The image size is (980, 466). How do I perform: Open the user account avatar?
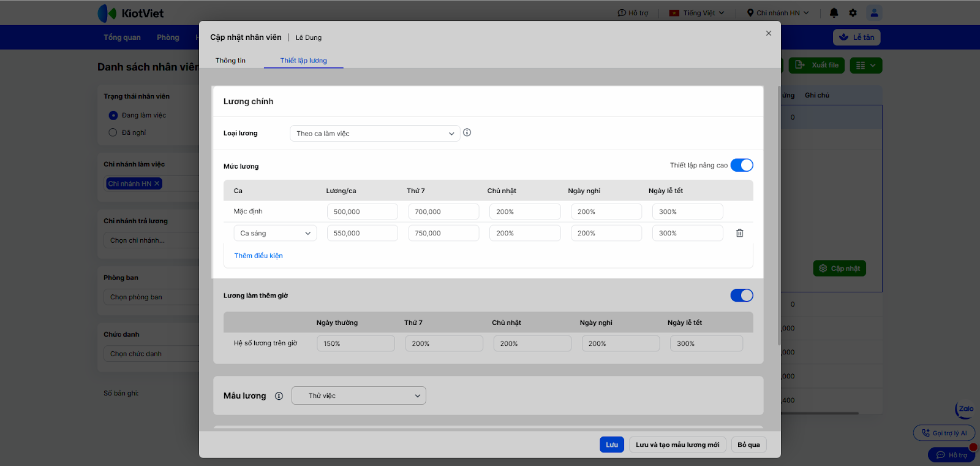[874, 13]
